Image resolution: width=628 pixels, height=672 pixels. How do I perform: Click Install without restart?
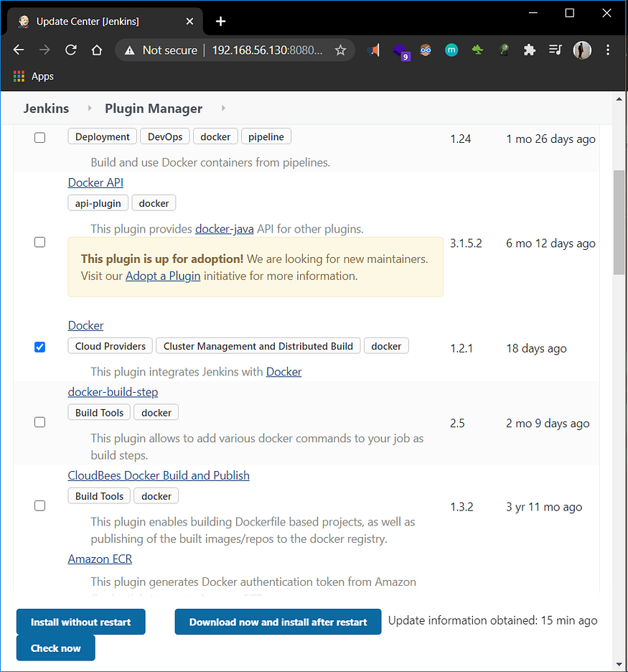coord(80,622)
